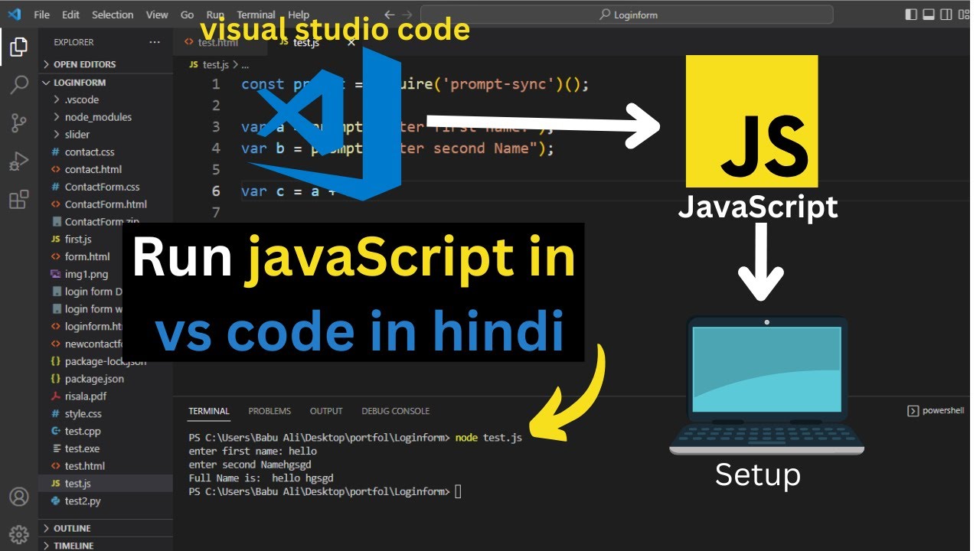Screen dimensions: 980x551
Task: Switch to the PROBLEMS panel tab
Action: coord(269,411)
